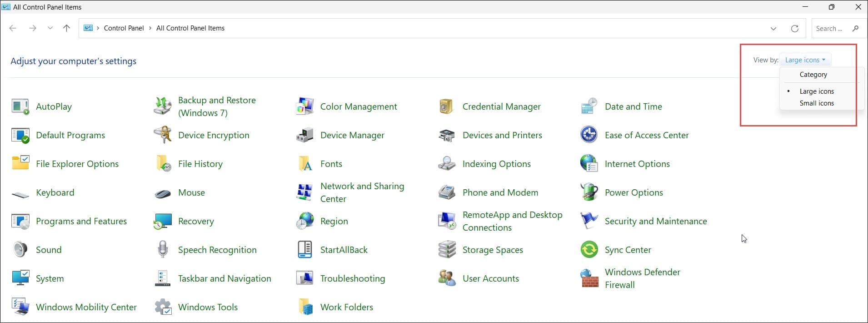Screen dimensions: 868x323
Task: Open the Storage Spaces text link
Action: tap(493, 250)
